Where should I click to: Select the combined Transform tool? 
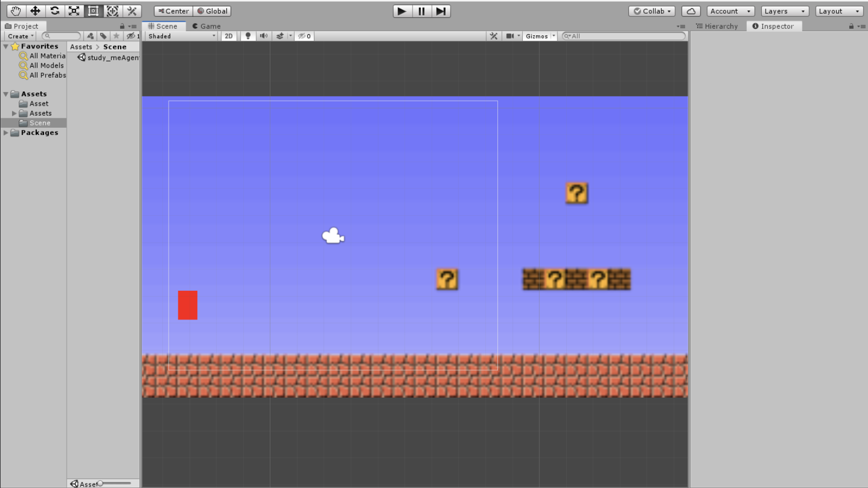112,11
